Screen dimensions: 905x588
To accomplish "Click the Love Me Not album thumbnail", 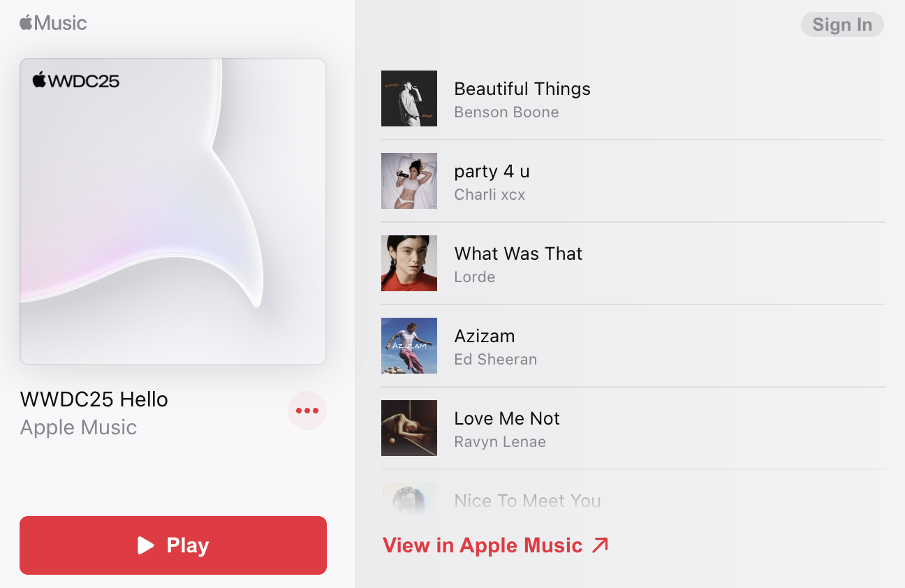I will 409,428.
